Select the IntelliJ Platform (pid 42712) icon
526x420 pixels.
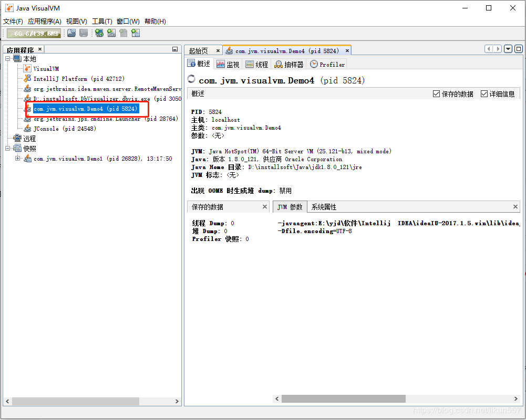tap(27, 78)
